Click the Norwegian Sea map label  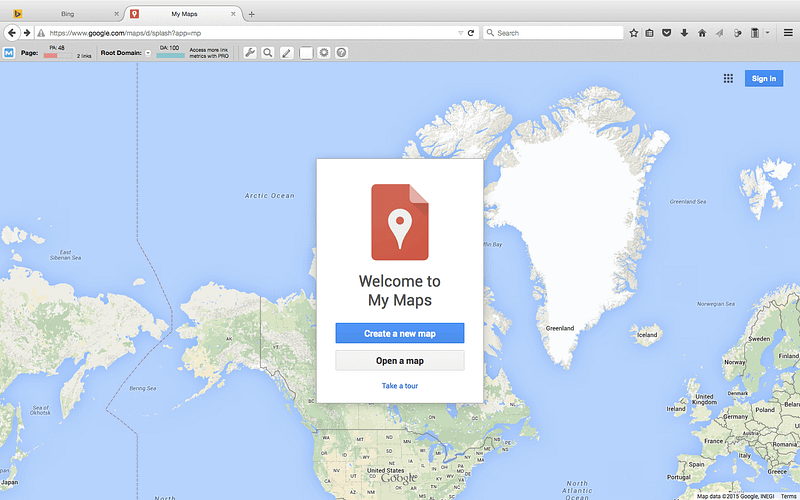point(716,304)
